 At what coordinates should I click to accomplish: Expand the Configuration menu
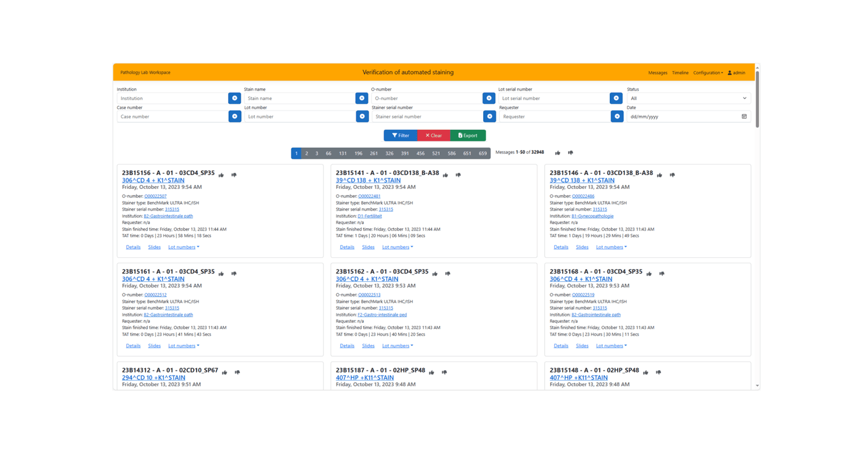708,72
